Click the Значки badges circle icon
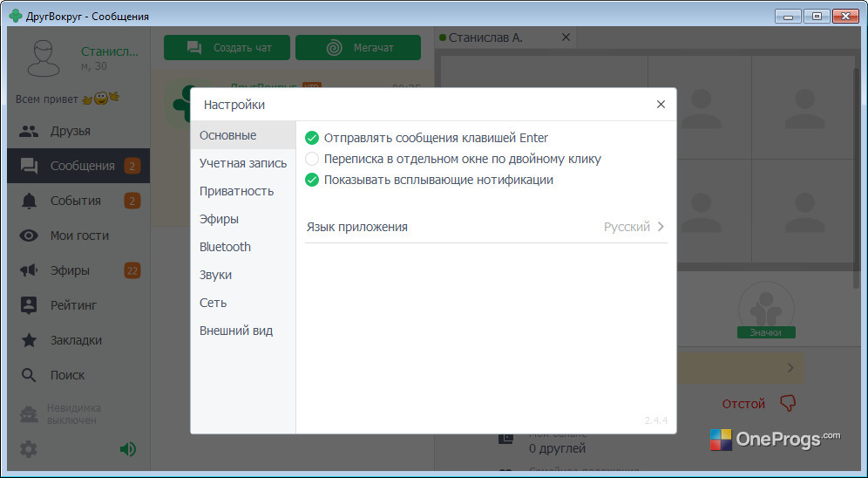 [766, 308]
